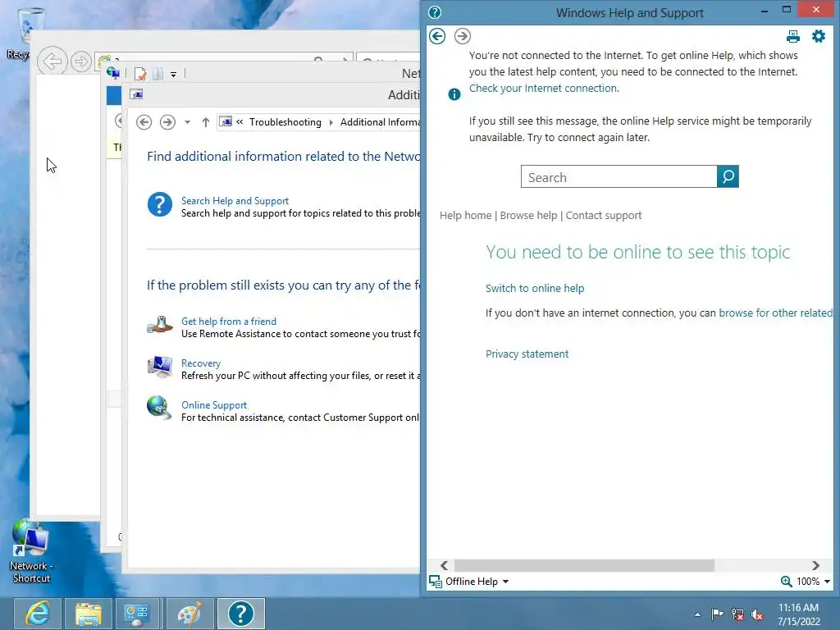Click the Additional Information title bar icon
Image resolution: width=840 pixels, height=630 pixels.
[x=137, y=94]
